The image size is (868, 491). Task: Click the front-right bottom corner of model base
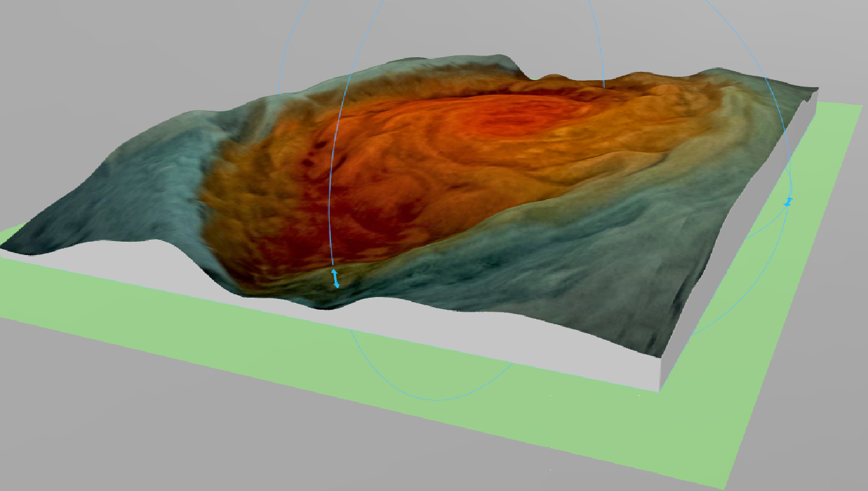pyautogui.click(x=659, y=389)
